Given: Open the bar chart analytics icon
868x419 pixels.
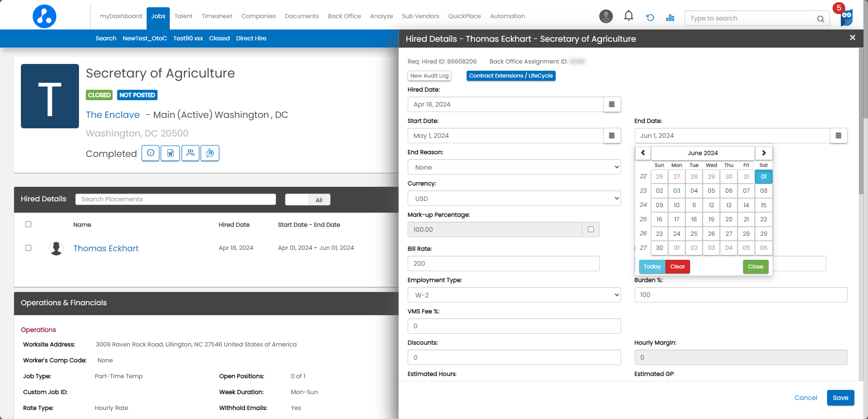Looking at the screenshot, I should coord(670,18).
